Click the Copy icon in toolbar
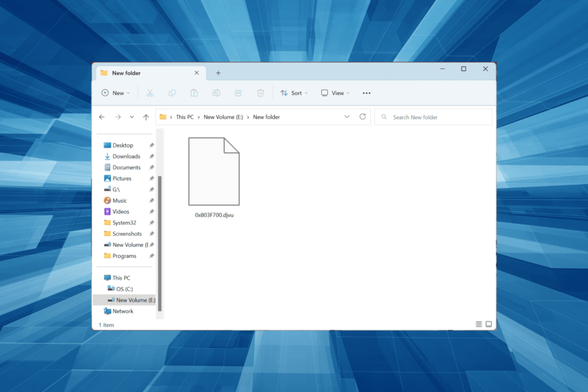This screenshot has width=588, height=392. 172,93
